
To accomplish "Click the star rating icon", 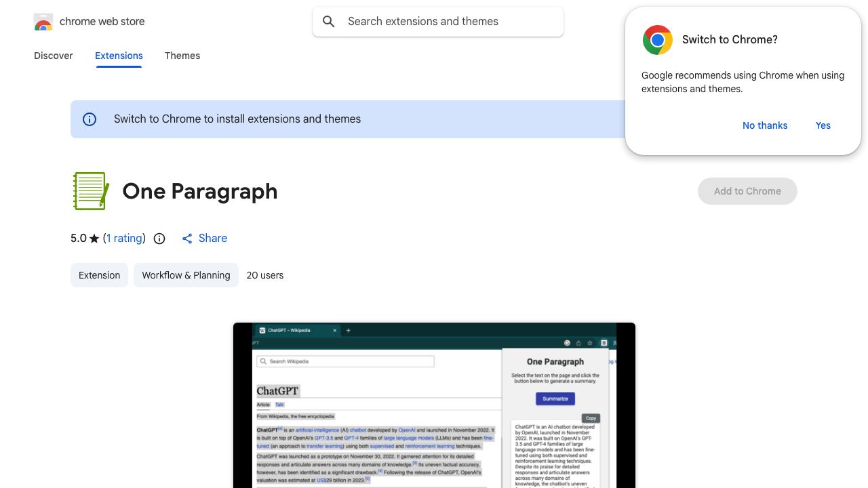I will 94,239.
